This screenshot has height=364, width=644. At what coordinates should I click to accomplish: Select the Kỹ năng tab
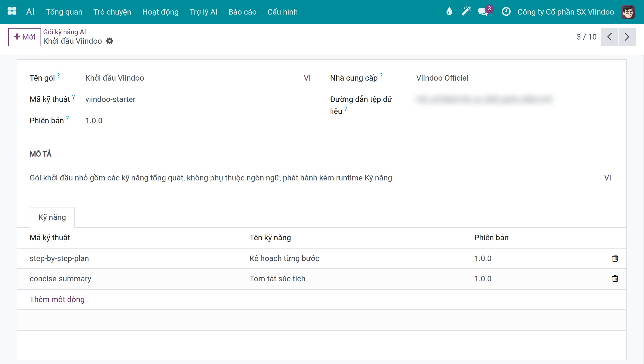(52, 217)
